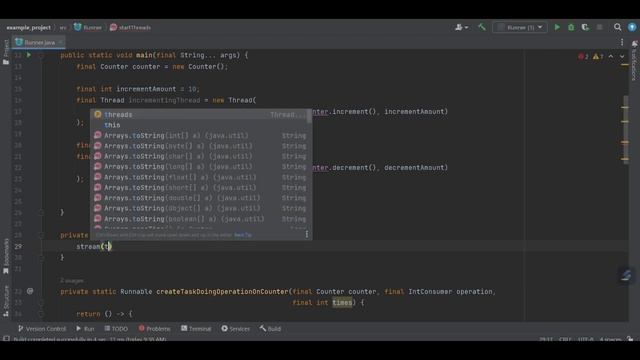The image size is (640, 360).
Task: Click the line separator indicator in status bar
Action: coord(565,339)
